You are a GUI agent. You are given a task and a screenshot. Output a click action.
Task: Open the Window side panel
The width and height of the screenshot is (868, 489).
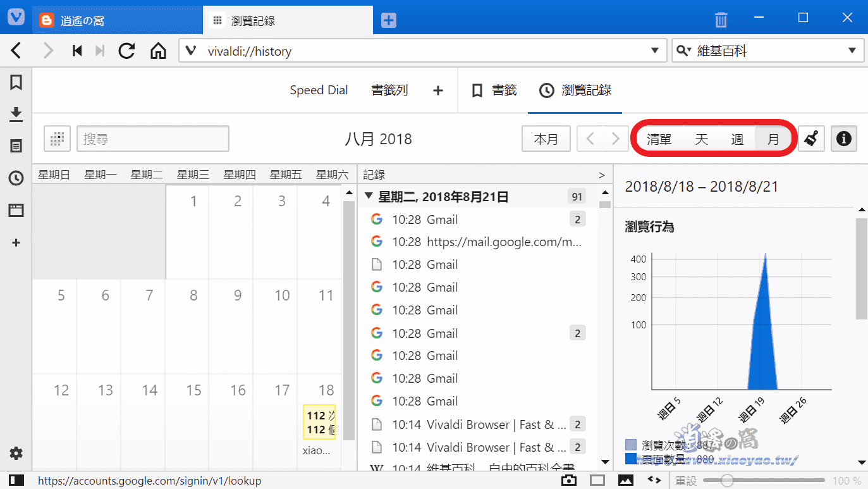[x=16, y=211]
